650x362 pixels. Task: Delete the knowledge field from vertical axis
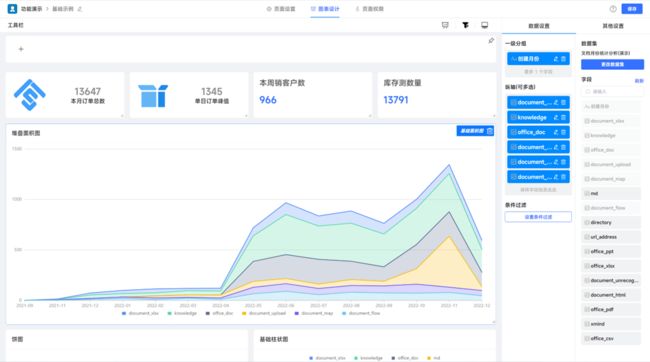click(563, 117)
